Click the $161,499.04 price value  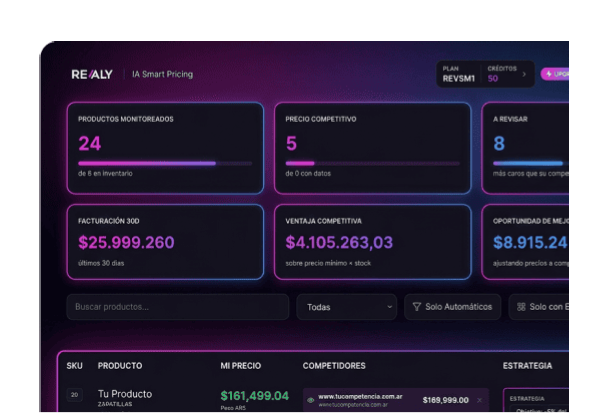click(254, 396)
